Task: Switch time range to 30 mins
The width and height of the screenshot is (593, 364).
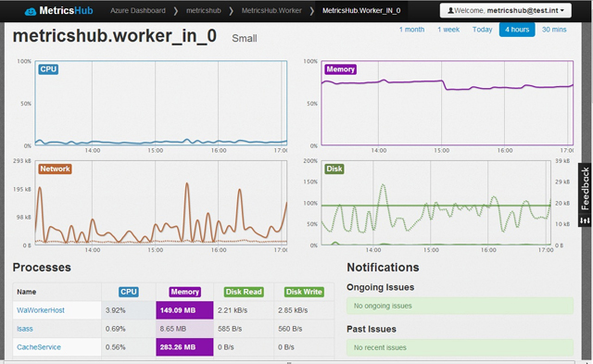Action: 554,30
